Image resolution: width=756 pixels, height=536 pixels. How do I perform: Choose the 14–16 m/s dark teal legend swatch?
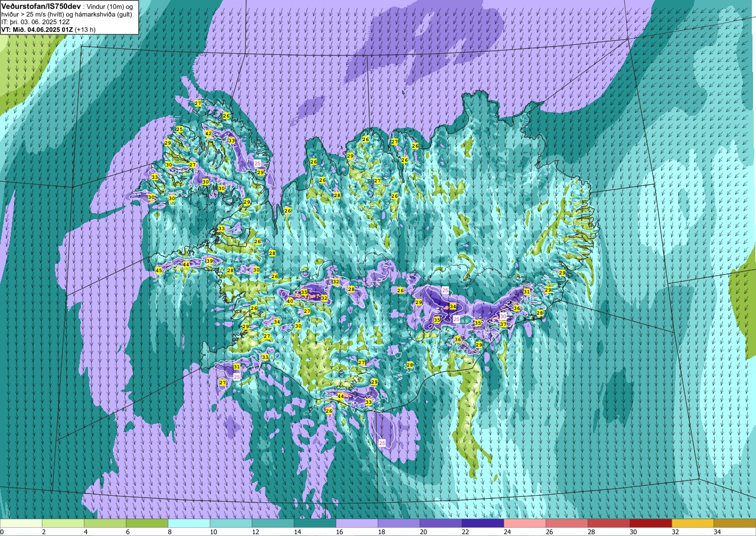pyautogui.click(x=315, y=523)
